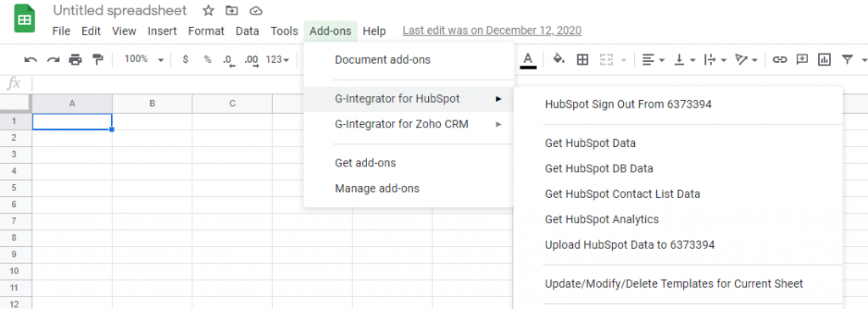Open the Borders grid icon

pos(582,59)
